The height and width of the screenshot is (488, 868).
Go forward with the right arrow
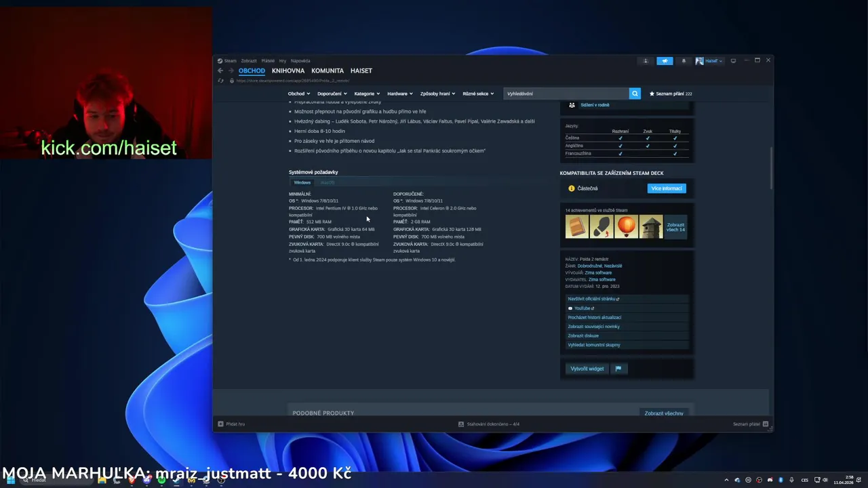tap(231, 70)
